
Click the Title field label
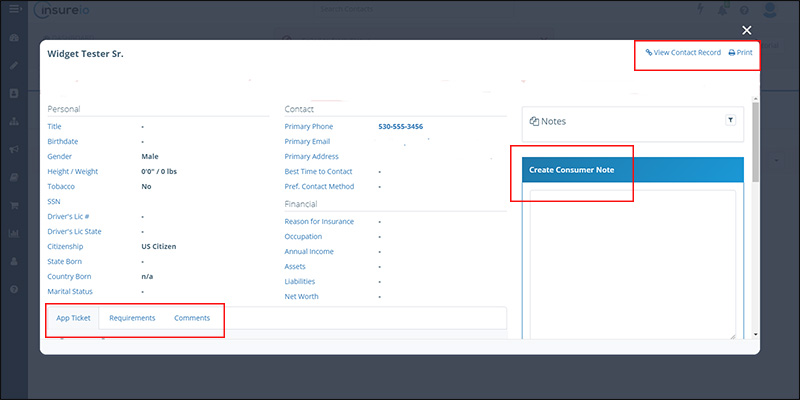(54, 127)
